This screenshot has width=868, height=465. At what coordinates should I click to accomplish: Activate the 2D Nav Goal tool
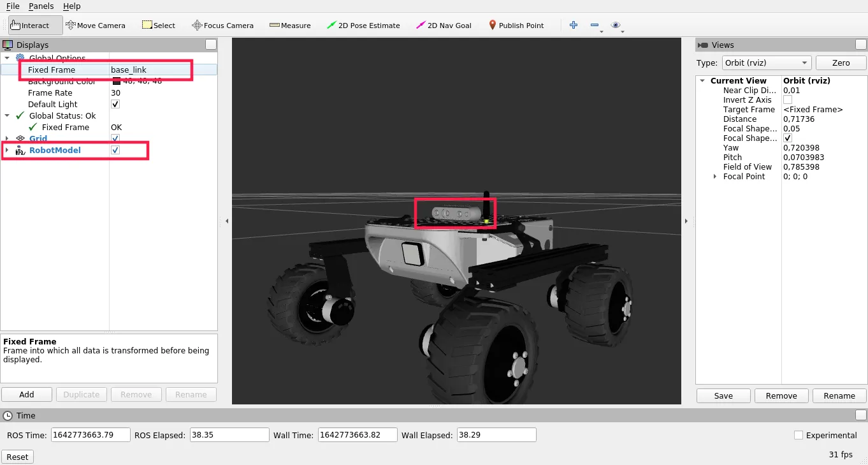coord(444,26)
